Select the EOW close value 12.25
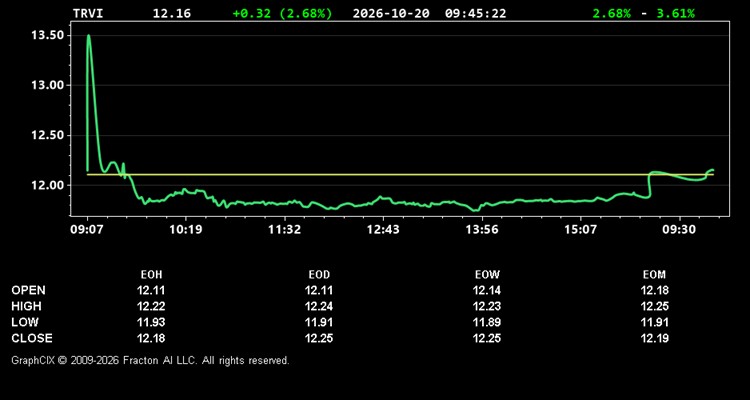 point(487,338)
